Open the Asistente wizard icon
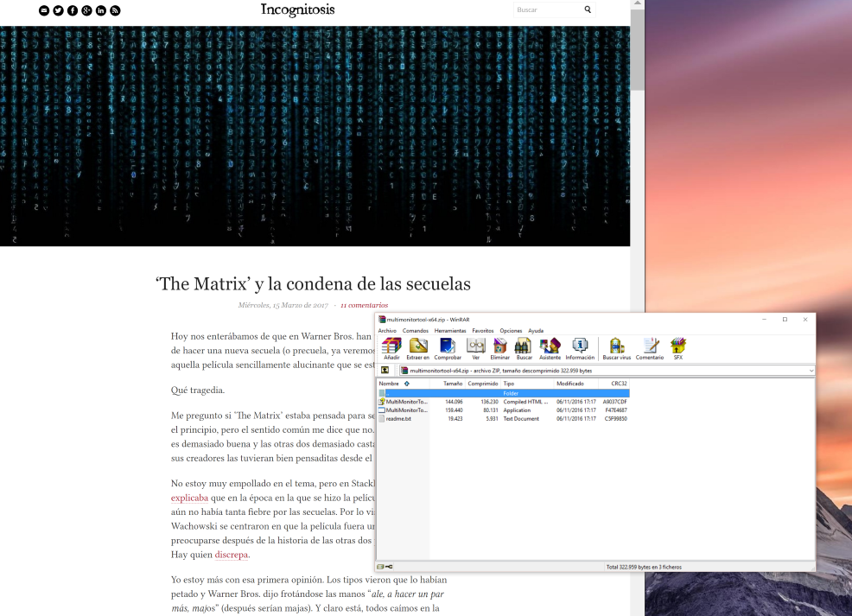This screenshot has height=616, width=852. coord(550,348)
